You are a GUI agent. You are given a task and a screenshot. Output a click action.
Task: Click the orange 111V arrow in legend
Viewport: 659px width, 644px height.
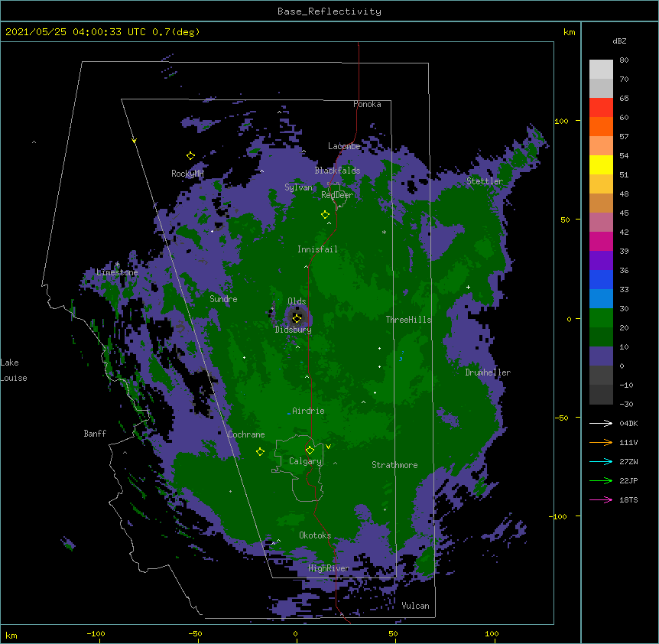pyautogui.click(x=601, y=442)
